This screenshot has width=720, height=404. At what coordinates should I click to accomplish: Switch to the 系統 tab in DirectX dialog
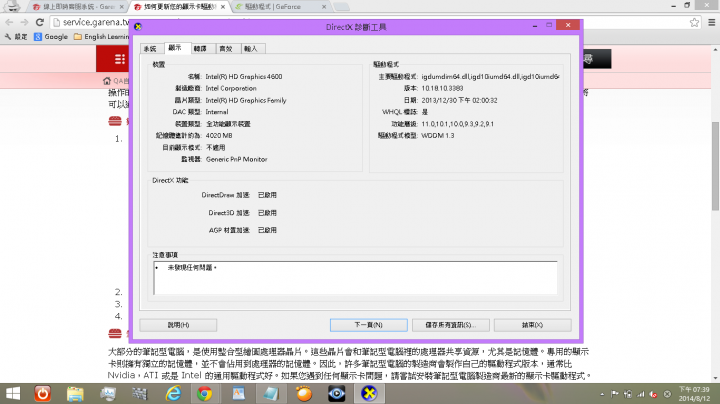[150, 49]
